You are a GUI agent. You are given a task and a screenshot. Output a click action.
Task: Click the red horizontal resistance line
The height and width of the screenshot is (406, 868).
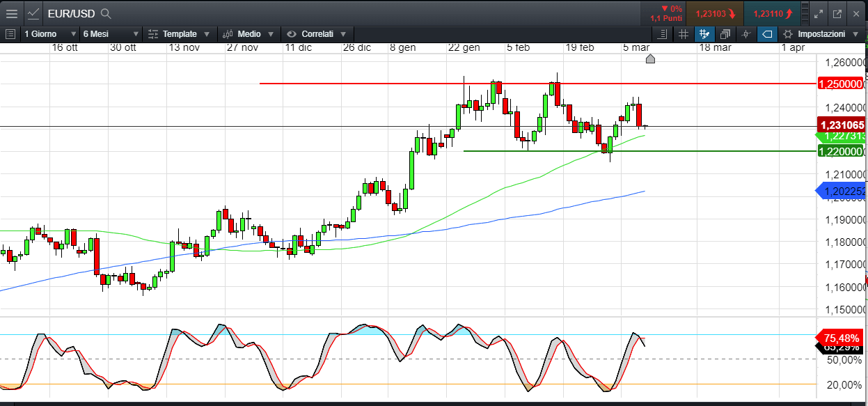click(537, 84)
